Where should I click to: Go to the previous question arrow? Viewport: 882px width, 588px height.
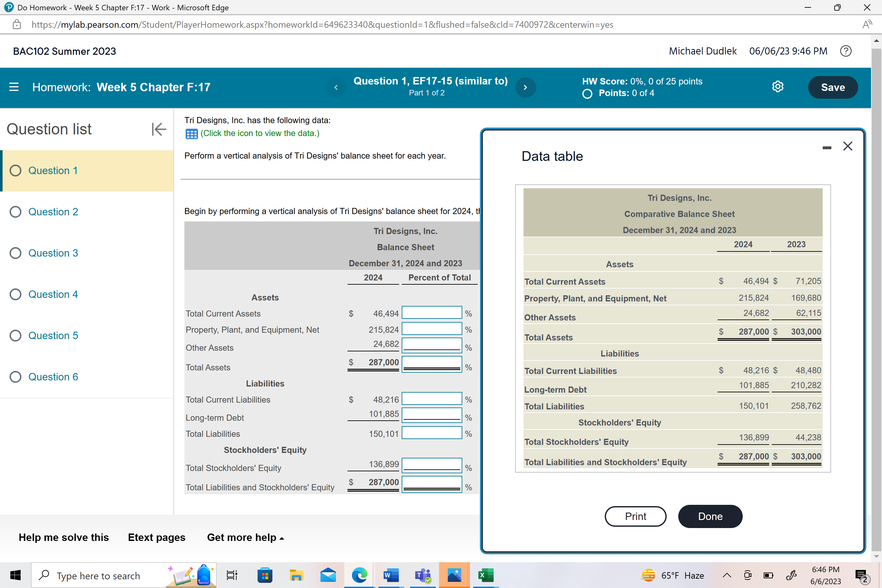(336, 87)
